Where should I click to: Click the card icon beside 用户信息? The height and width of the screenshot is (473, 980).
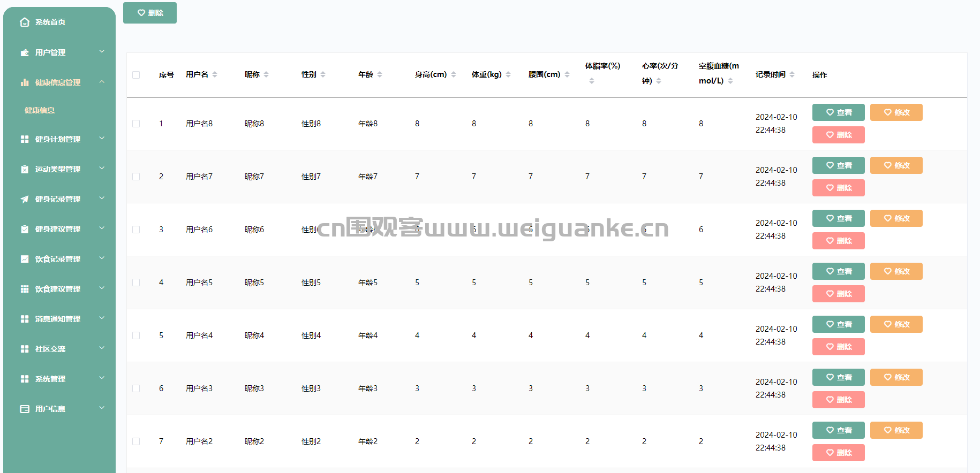point(25,409)
